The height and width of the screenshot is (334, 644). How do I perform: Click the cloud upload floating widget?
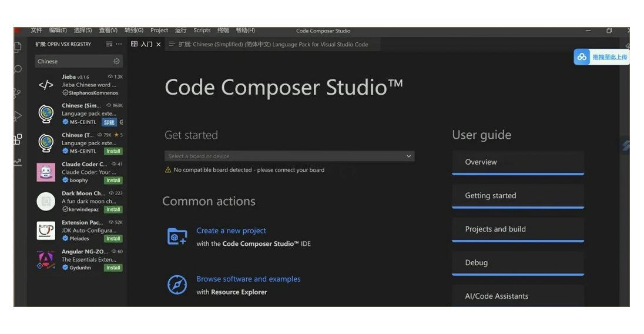click(601, 57)
